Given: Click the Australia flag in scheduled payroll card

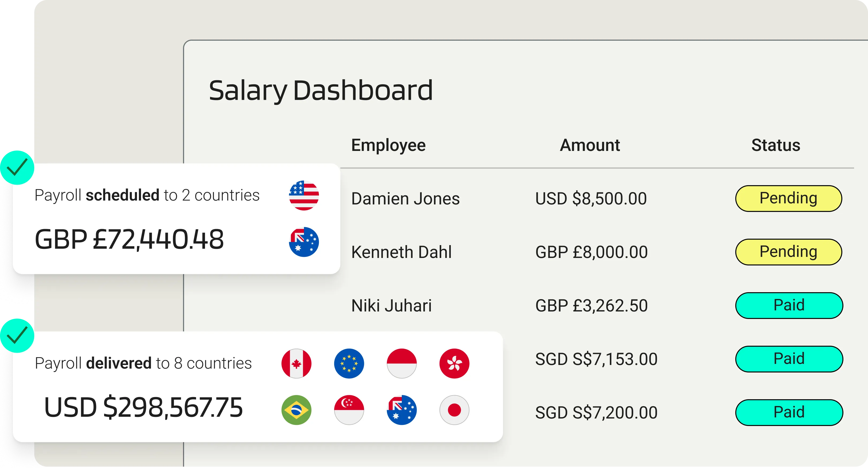Looking at the screenshot, I should [304, 242].
